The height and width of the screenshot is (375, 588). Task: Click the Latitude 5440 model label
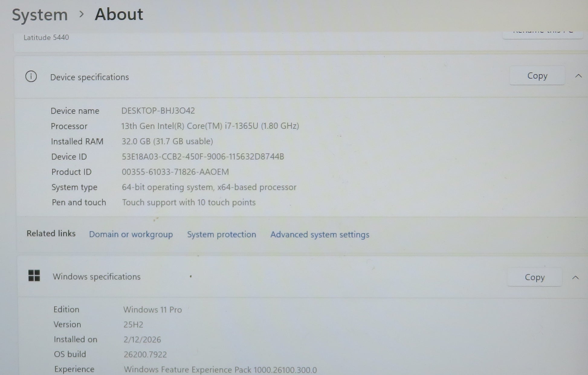click(46, 37)
